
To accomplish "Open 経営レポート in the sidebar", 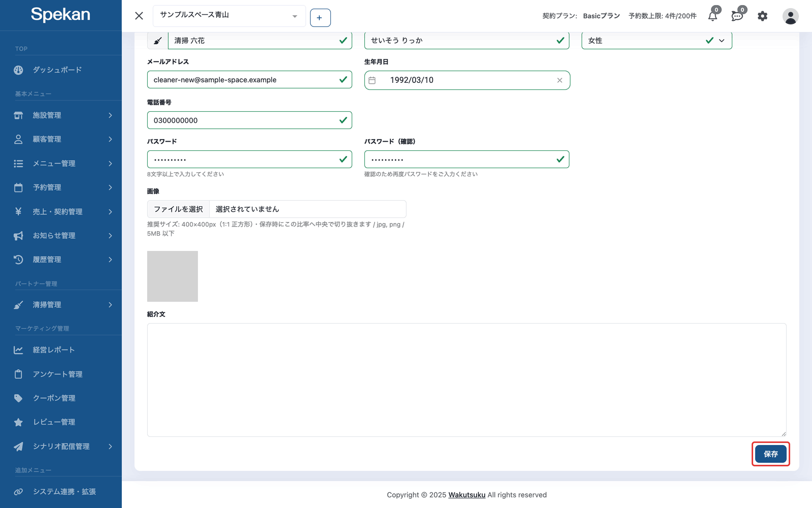I will pos(61,350).
